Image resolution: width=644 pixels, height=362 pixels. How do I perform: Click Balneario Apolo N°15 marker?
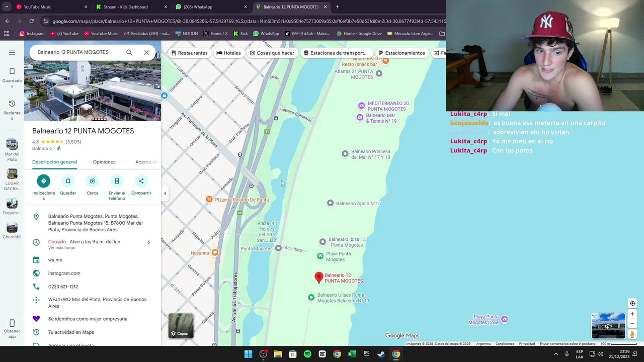coord(330,203)
